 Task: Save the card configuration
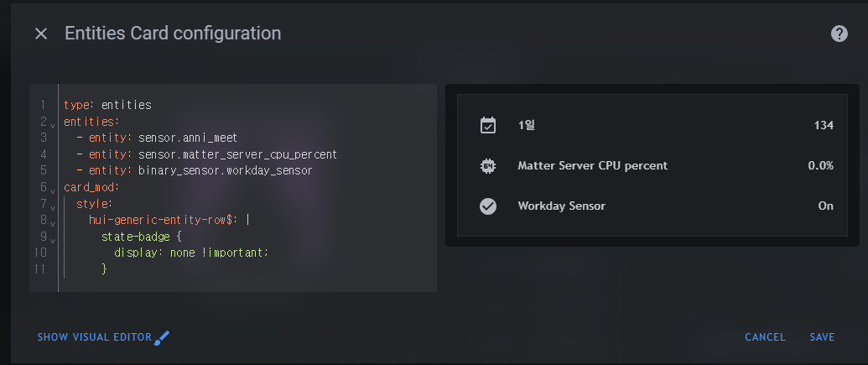[822, 337]
